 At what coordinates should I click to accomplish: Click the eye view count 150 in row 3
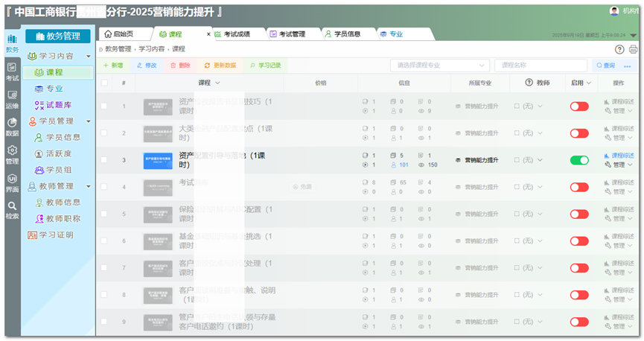(x=428, y=165)
